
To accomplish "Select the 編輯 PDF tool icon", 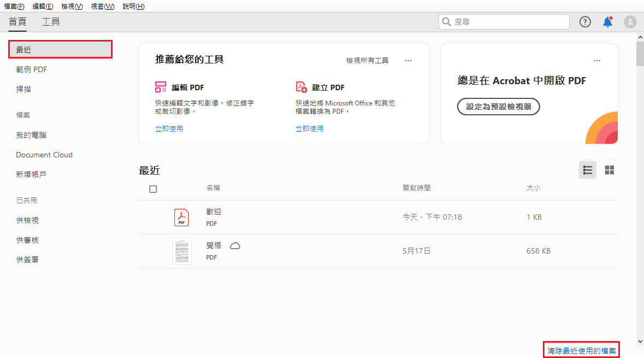I will (x=160, y=86).
